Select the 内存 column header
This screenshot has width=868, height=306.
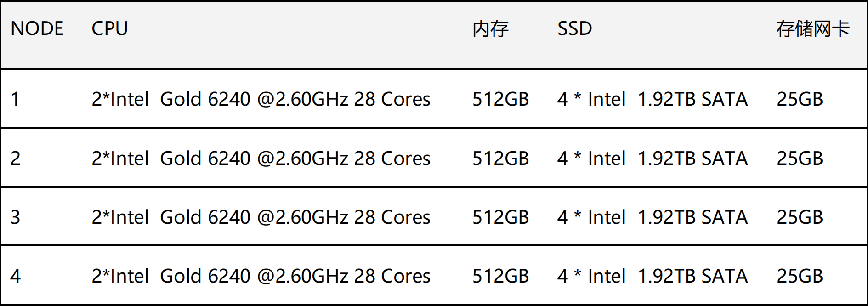point(491,29)
